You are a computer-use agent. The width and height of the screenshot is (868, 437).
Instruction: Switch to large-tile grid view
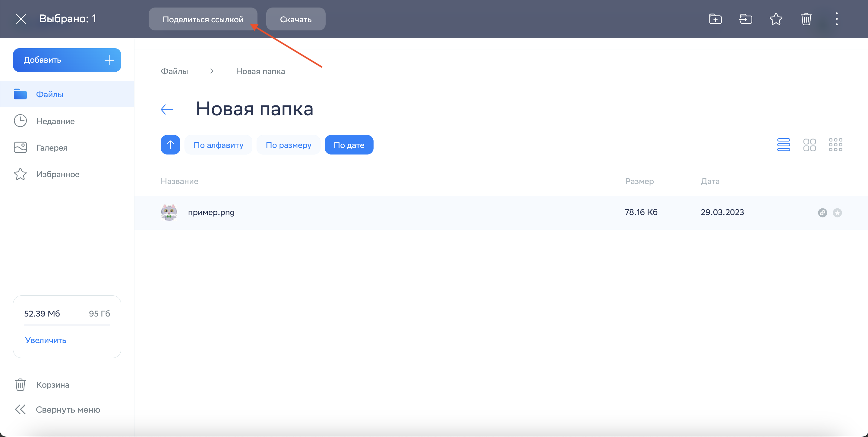tap(810, 145)
